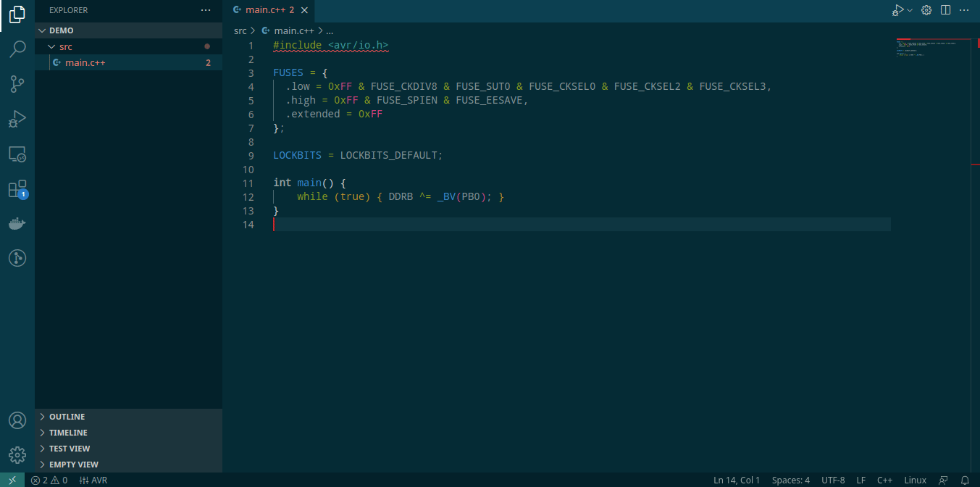Open the Run and Debug view
This screenshot has width=980, height=487.
(x=17, y=119)
